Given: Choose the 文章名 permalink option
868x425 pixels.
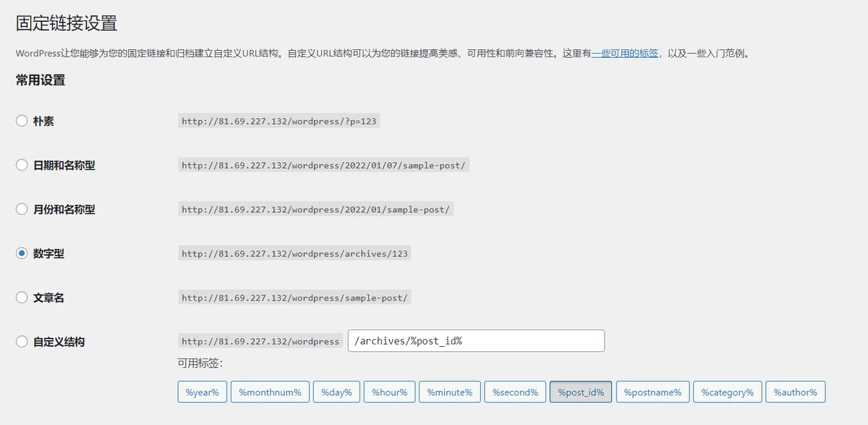Looking at the screenshot, I should tap(22, 298).
